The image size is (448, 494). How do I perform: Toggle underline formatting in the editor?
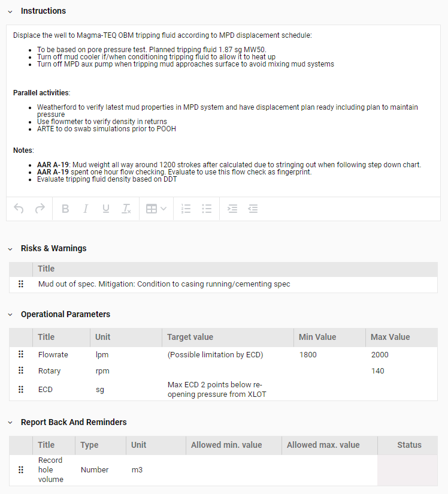[x=106, y=209]
